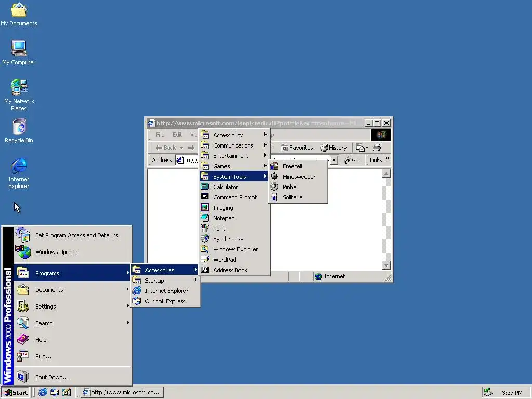
Task: Click the Go button beside address bar
Action: (x=351, y=160)
